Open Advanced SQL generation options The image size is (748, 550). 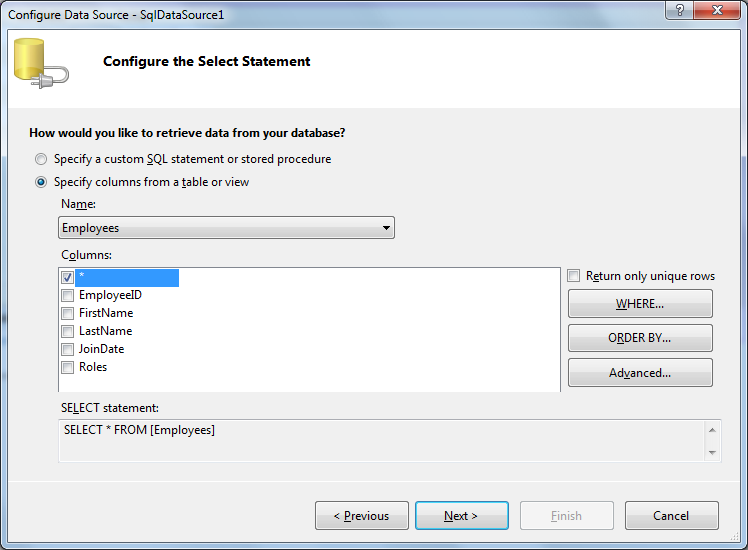tap(640, 373)
